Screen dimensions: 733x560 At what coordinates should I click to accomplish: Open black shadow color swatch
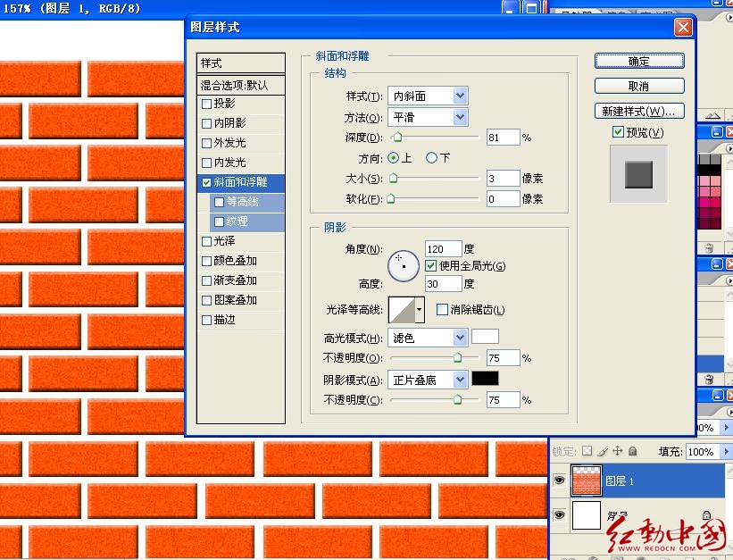coord(485,379)
